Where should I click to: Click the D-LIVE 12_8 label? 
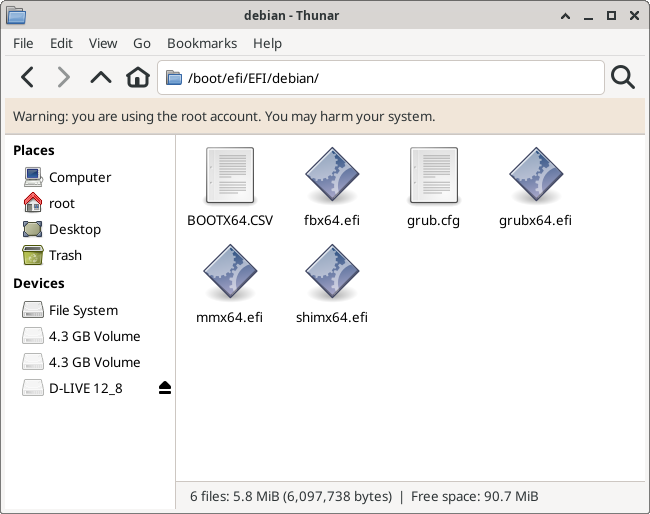click(86, 388)
